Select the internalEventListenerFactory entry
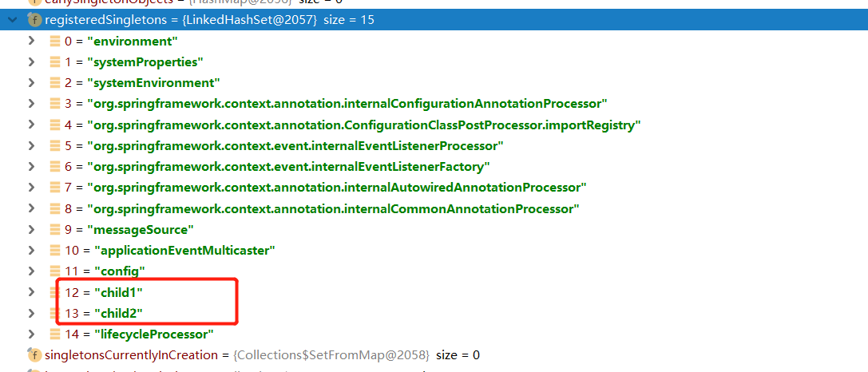Viewport: 868px width, 372px height. click(x=277, y=167)
